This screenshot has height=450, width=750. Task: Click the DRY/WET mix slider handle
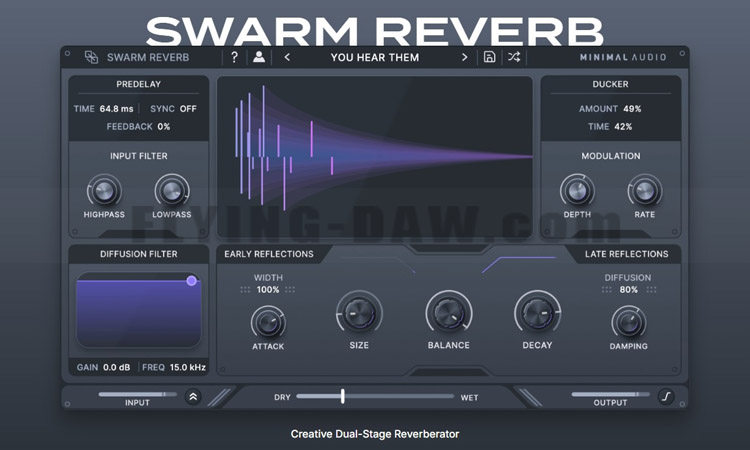(x=342, y=396)
